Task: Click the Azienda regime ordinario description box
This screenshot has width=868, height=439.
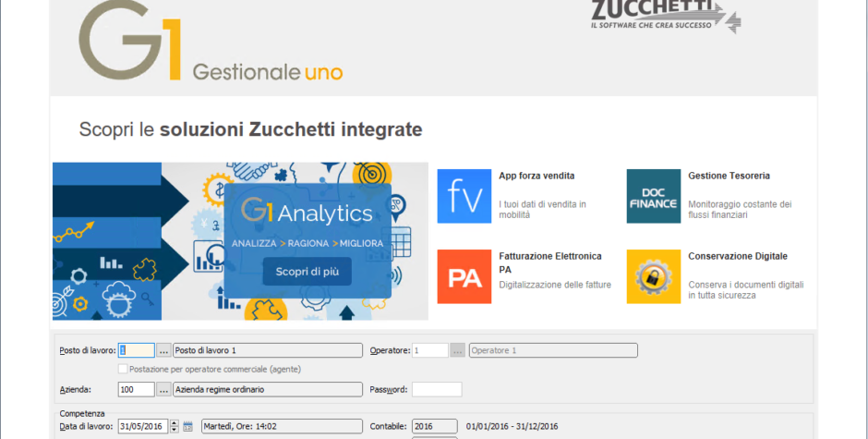Action: [x=268, y=390]
